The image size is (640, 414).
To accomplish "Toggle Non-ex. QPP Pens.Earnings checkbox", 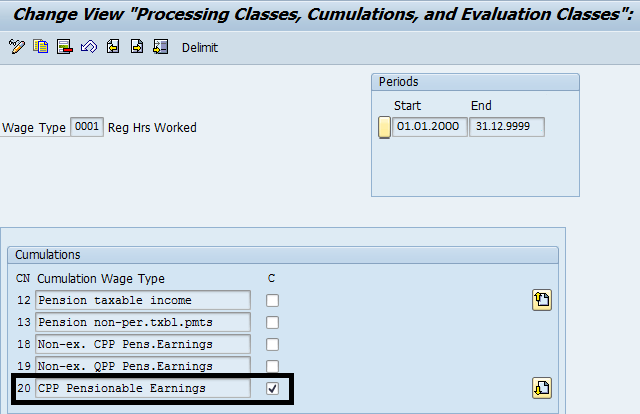I will pyautogui.click(x=272, y=366).
